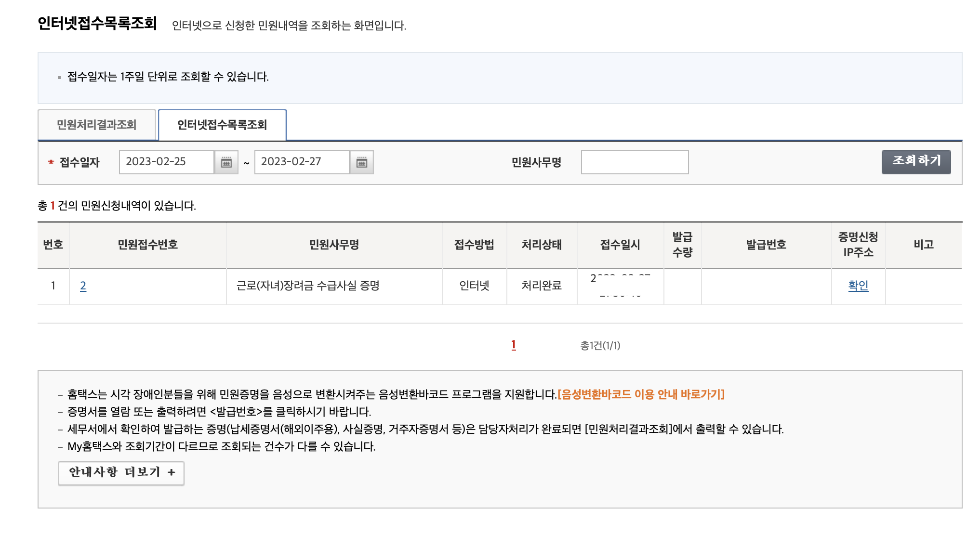
Task: Open 음성변환바코드 이용 안내 바로가기 link
Action: point(641,394)
